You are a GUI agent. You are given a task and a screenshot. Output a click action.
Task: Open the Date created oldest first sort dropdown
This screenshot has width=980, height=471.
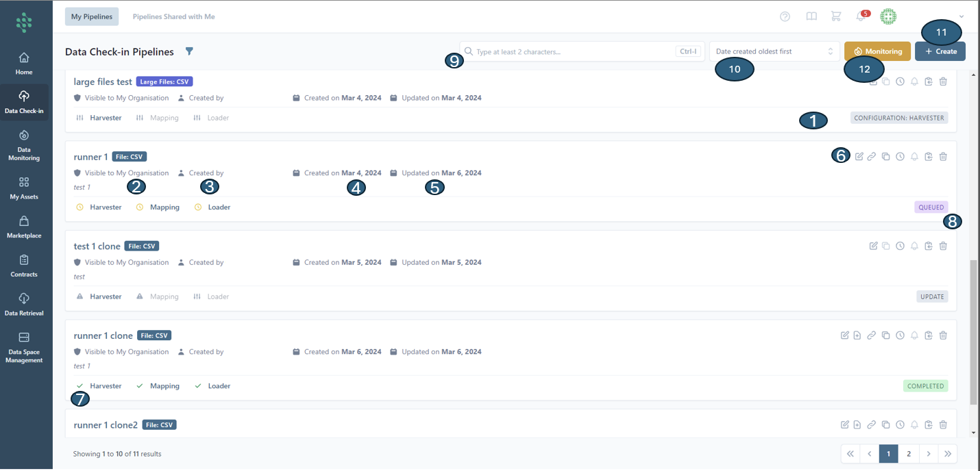coord(774,51)
